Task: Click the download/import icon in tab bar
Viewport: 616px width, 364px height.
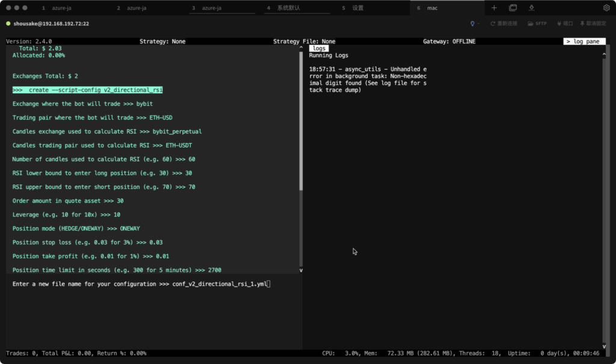Action: click(532, 8)
